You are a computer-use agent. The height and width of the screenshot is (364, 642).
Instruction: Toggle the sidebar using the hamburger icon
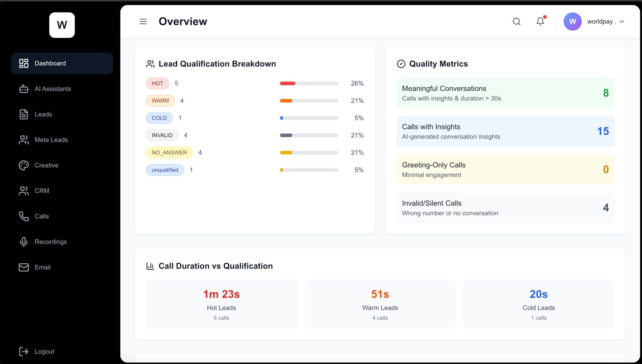pyautogui.click(x=143, y=21)
